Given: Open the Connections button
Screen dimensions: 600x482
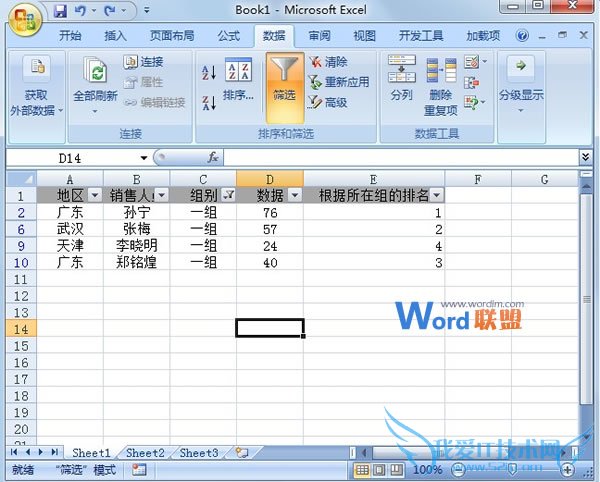Looking at the screenshot, I should pos(144,62).
